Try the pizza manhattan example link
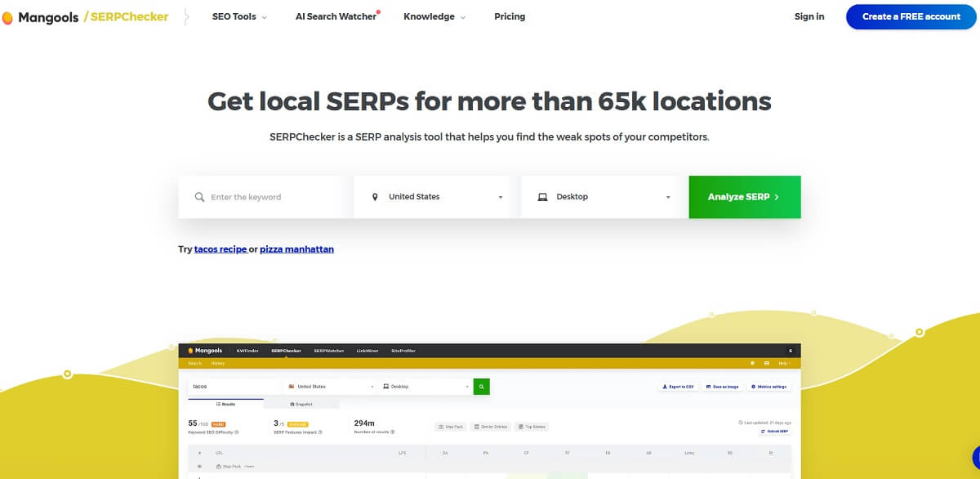980x479 pixels. click(296, 248)
